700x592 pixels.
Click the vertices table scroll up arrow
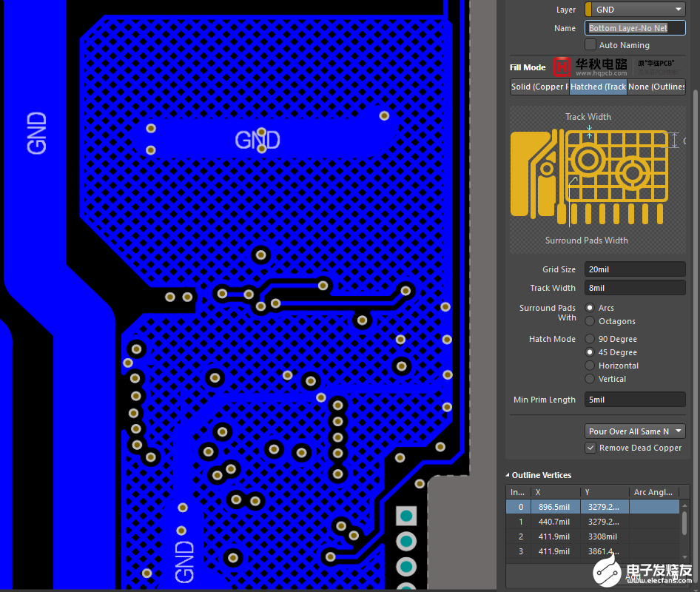684,505
